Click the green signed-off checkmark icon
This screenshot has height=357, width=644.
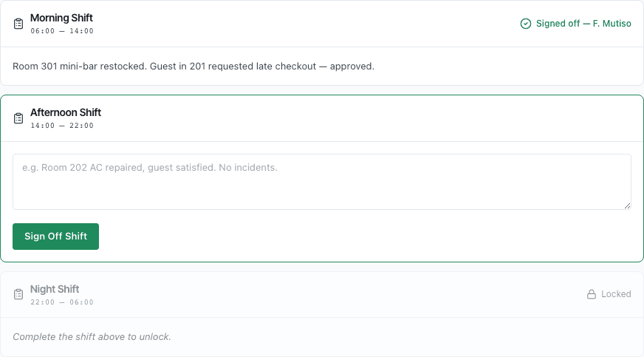tap(526, 24)
